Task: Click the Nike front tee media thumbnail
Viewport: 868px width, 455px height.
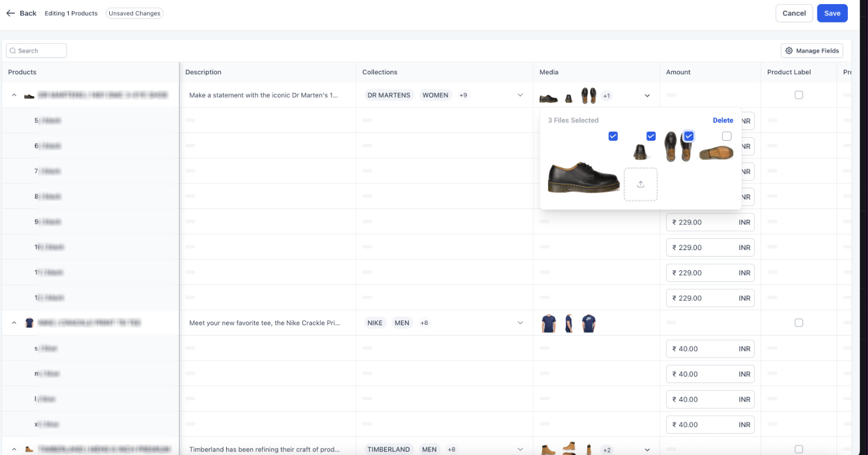Action: pos(549,323)
